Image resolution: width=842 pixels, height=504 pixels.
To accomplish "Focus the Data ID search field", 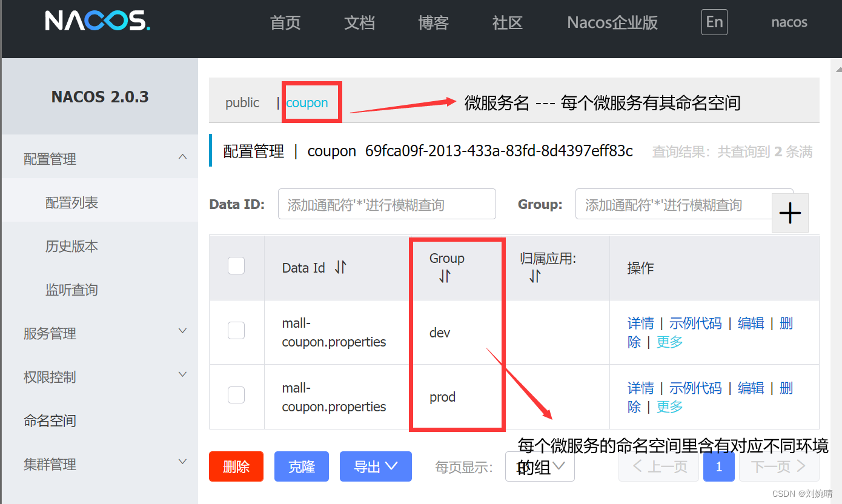I will tap(387, 204).
